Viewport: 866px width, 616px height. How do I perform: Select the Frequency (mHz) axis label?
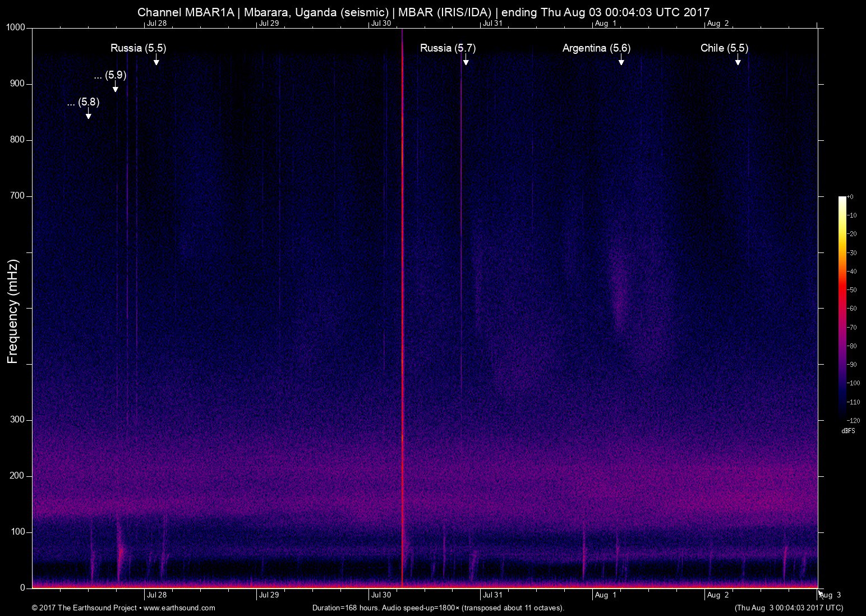coord(12,308)
